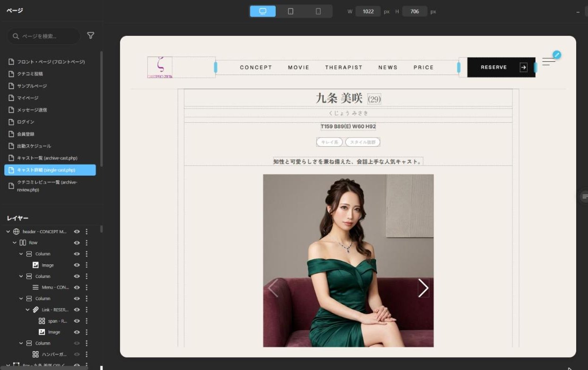The width and height of the screenshot is (588, 370).
Task: Open options menu for span layer
Action: [86, 321]
